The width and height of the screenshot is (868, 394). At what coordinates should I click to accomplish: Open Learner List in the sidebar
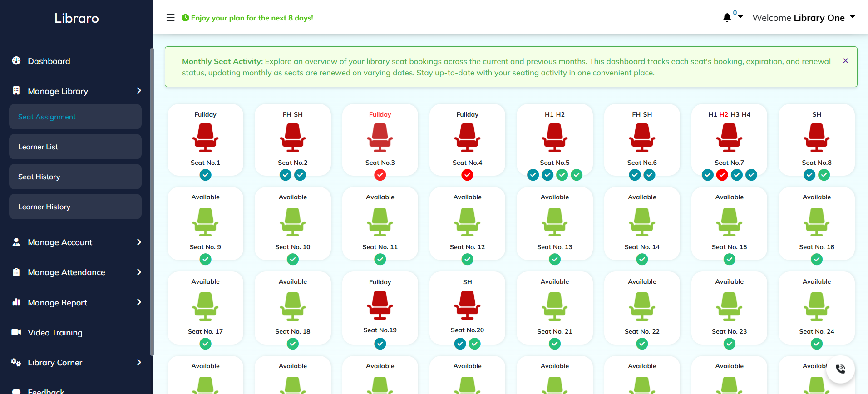pyautogui.click(x=75, y=147)
